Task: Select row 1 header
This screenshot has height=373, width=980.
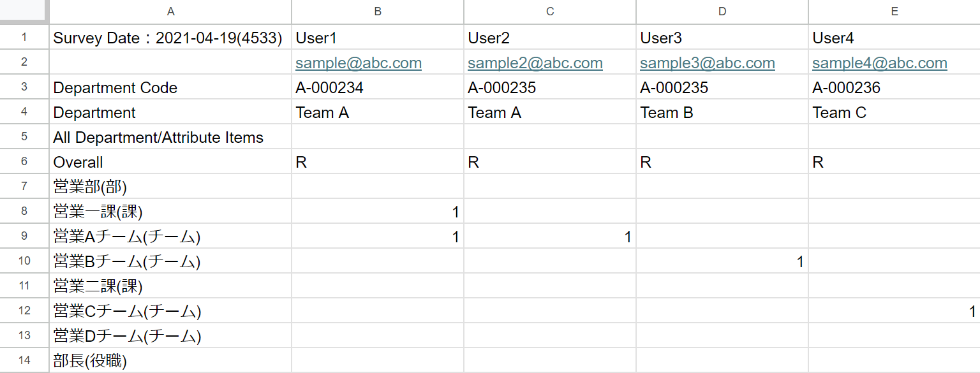Action: click(x=24, y=38)
